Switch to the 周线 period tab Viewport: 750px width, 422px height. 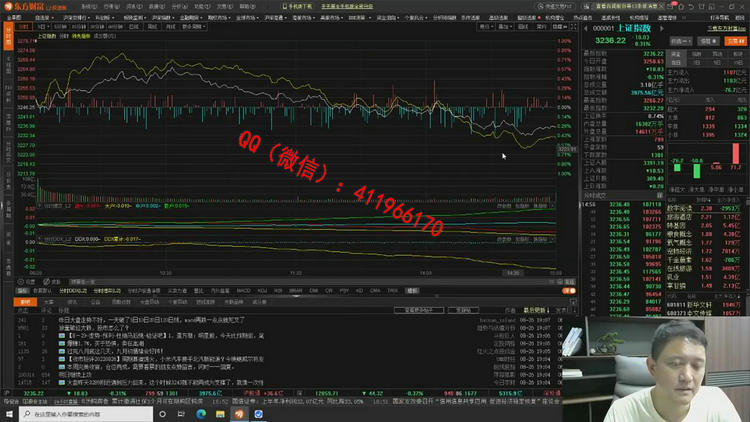(x=152, y=27)
